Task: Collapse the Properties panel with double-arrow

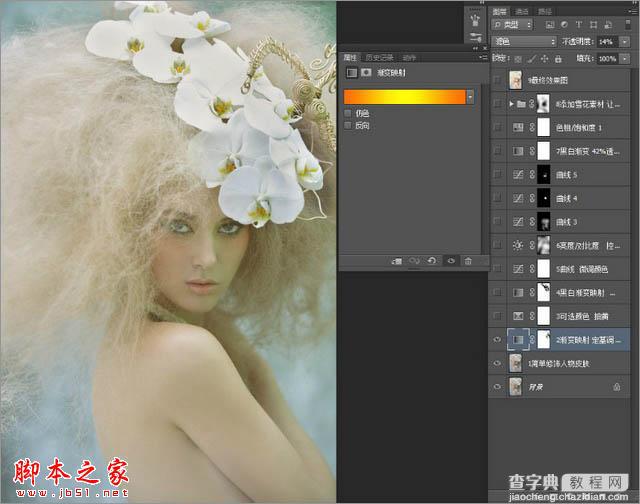Action: [x=476, y=49]
